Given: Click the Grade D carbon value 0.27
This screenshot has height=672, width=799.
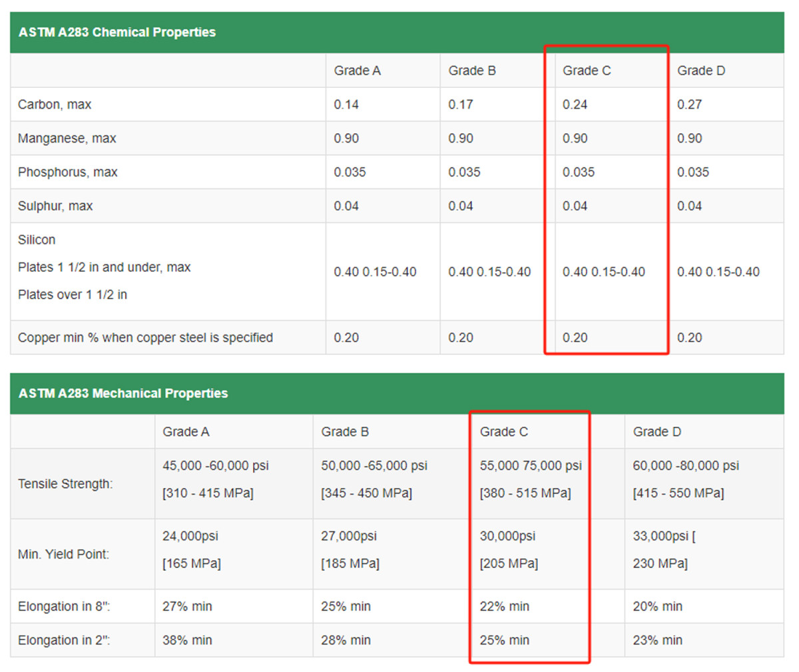Looking at the screenshot, I should (x=689, y=105).
